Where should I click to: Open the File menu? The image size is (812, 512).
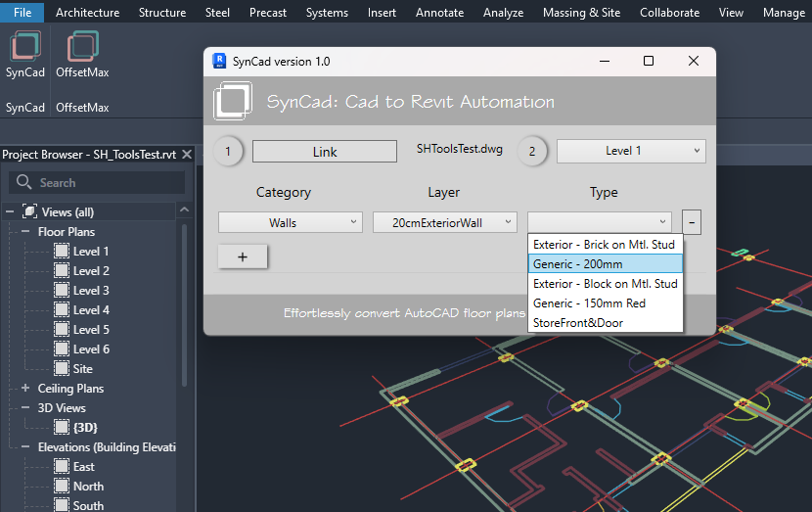[x=23, y=12]
